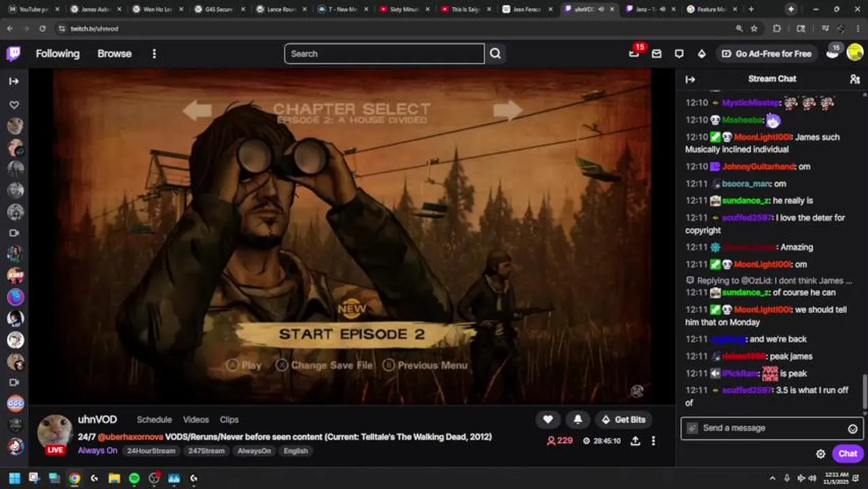Click bsoora_man username in chat
This screenshot has height=489, width=868.
coord(746,183)
